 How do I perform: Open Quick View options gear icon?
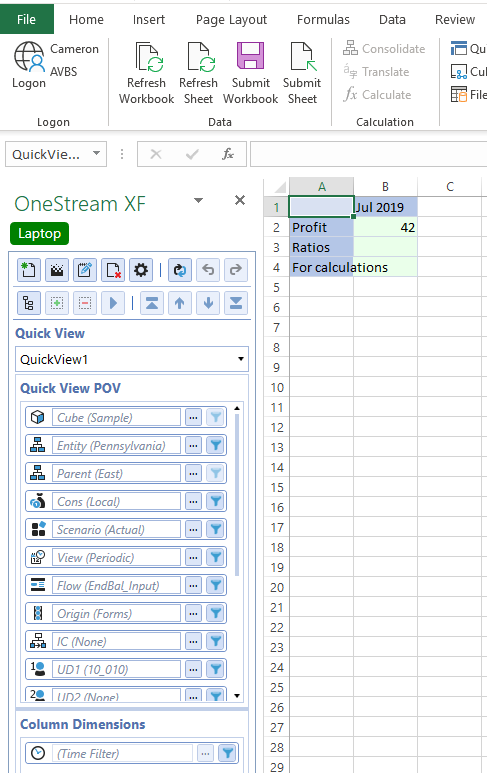click(x=141, y=270)
